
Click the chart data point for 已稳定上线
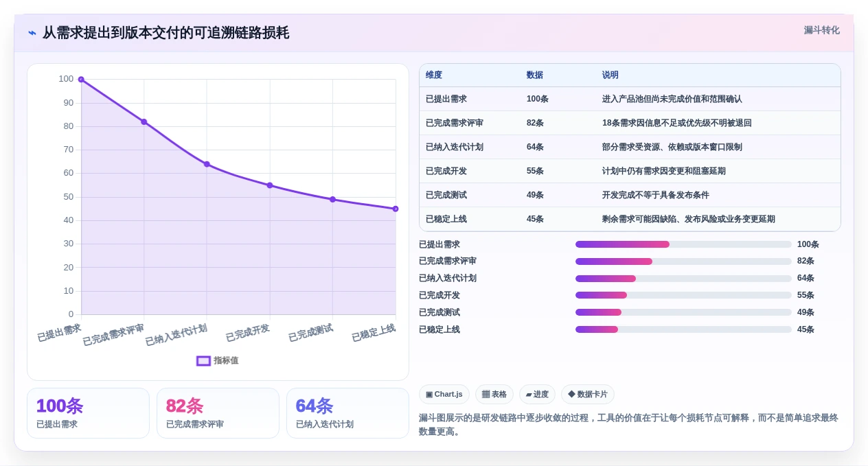(x=396, y=209)
